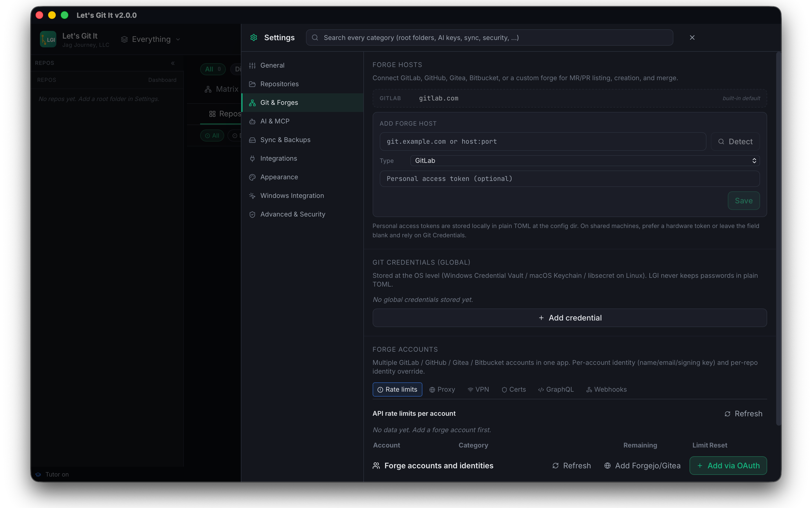Click the Integrations plug icon
Screen dimensions: 812x508
252,159
